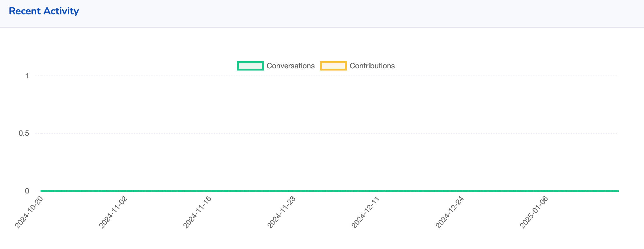Hide the series via the Conversations legend text
Screen dimensions: 644x249
click(290, 66)
